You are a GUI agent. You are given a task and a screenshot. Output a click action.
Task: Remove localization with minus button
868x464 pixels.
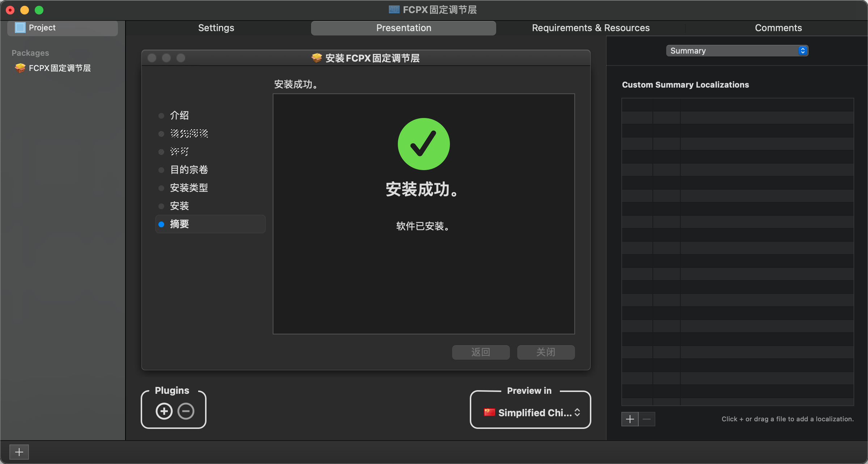coord(647,419)
